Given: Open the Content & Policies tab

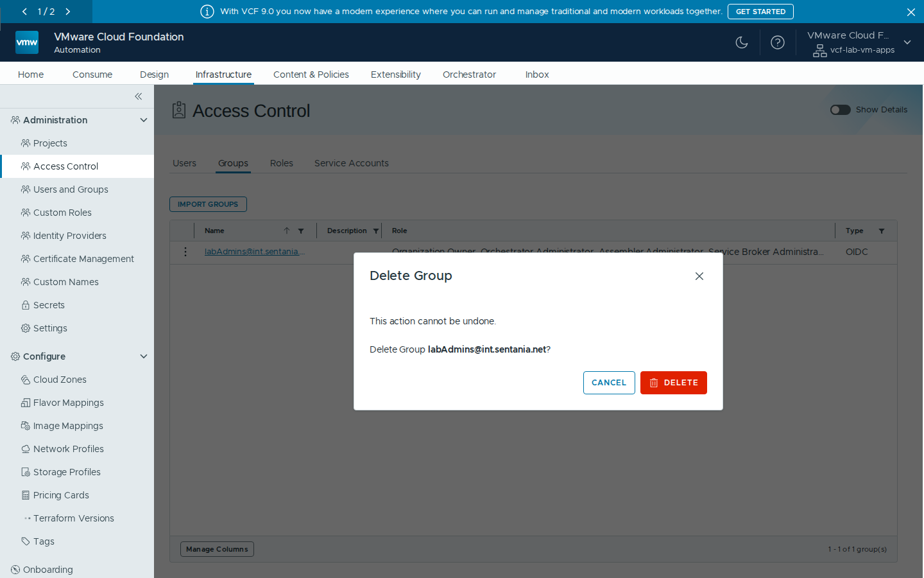Looking at the screenshot, I should coord(311,74).
